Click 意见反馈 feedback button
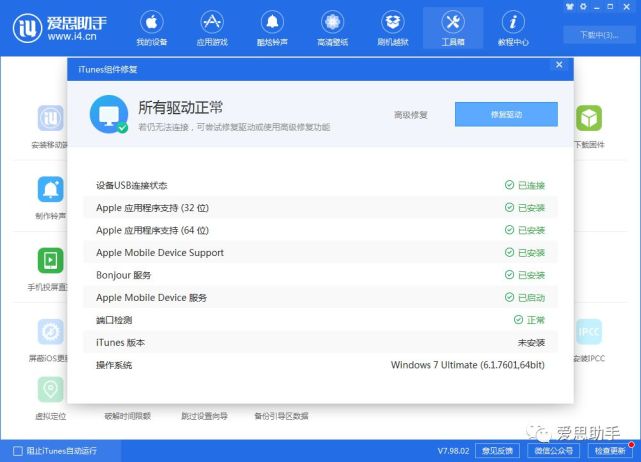 497,451
